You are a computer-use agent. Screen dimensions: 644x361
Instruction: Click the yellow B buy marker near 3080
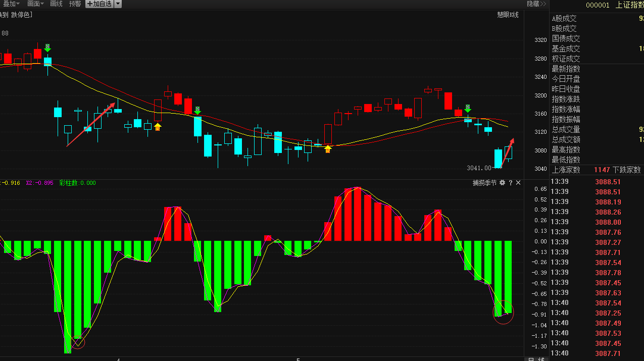(328, 149)
